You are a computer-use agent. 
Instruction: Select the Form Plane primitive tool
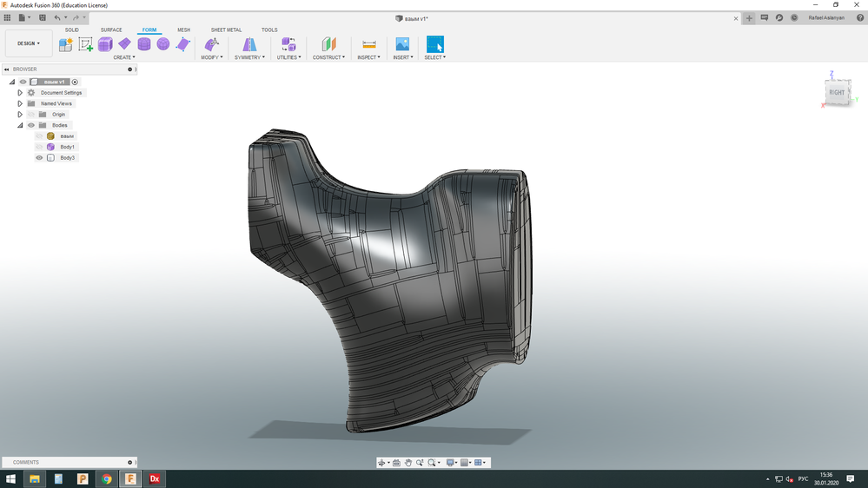pyautogui.click(x=124, y=44)
